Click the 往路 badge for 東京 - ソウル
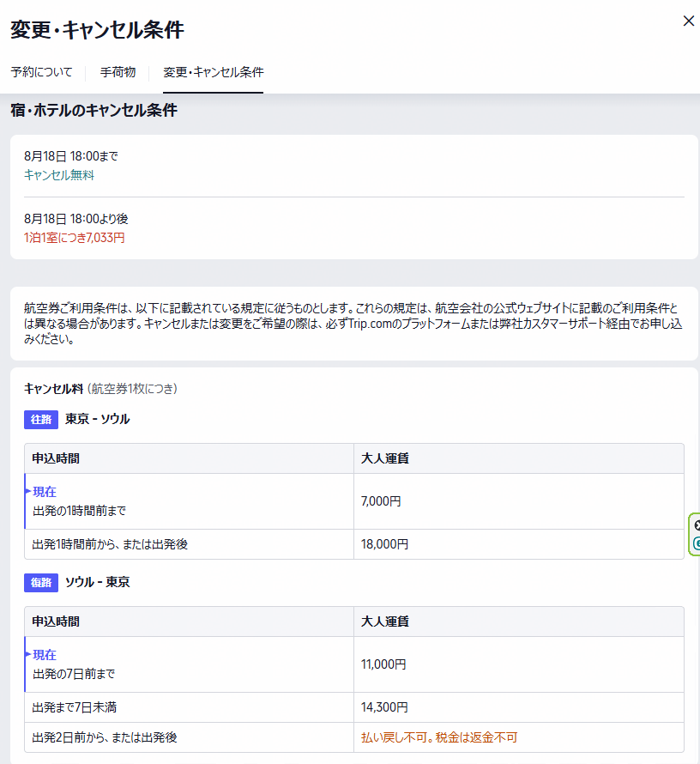The height and width of the screenshot is (764, 700). (x=41, y=420)
